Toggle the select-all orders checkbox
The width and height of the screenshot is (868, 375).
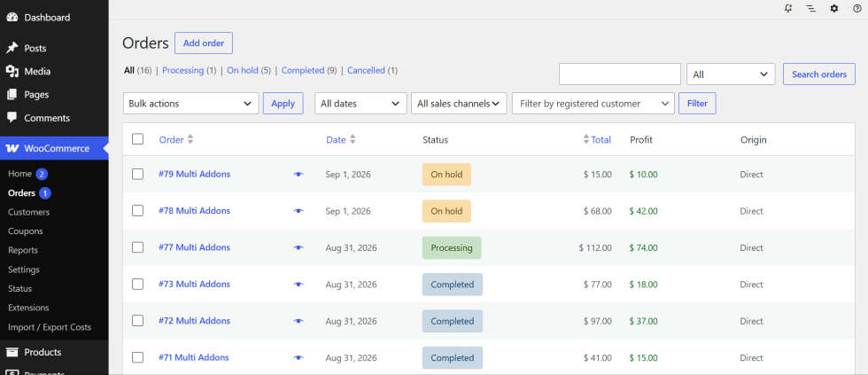point(138,139)
